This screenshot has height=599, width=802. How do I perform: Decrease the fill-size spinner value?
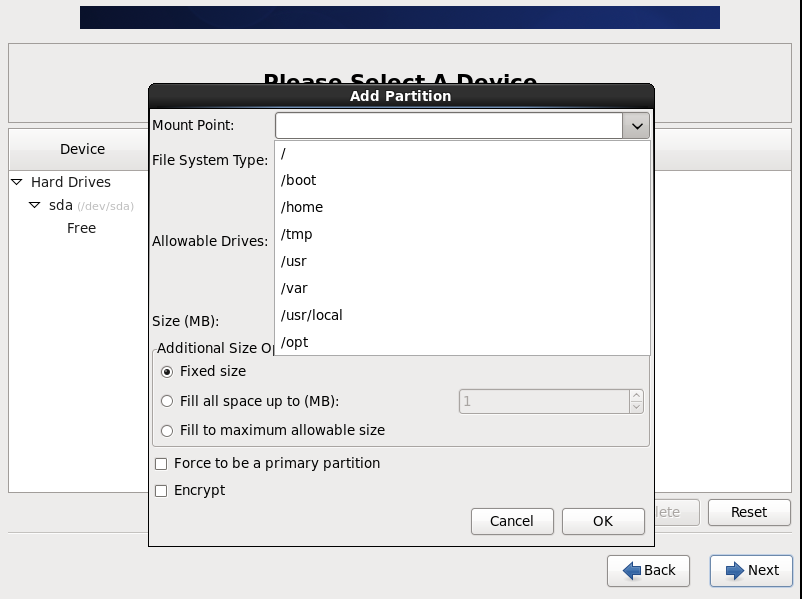click(x=636, y=407)
